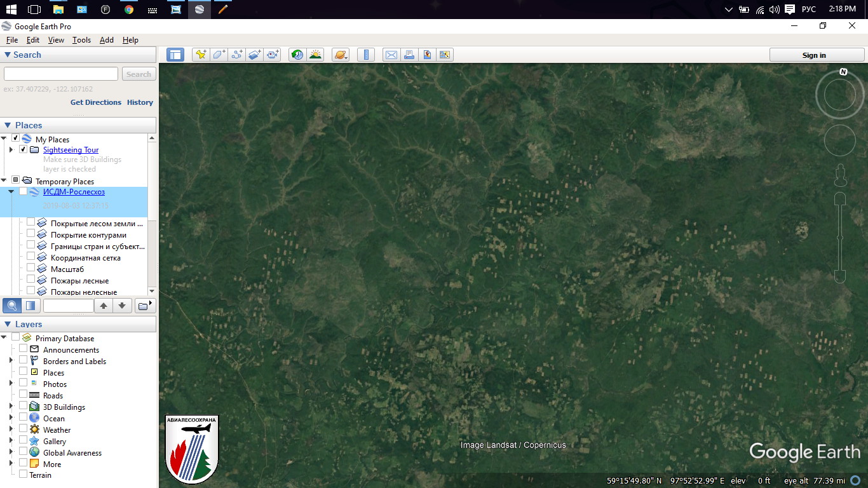Screen dimensions: 868x488
Task: Check the Terrain layer checkbox
Action: 24,474
